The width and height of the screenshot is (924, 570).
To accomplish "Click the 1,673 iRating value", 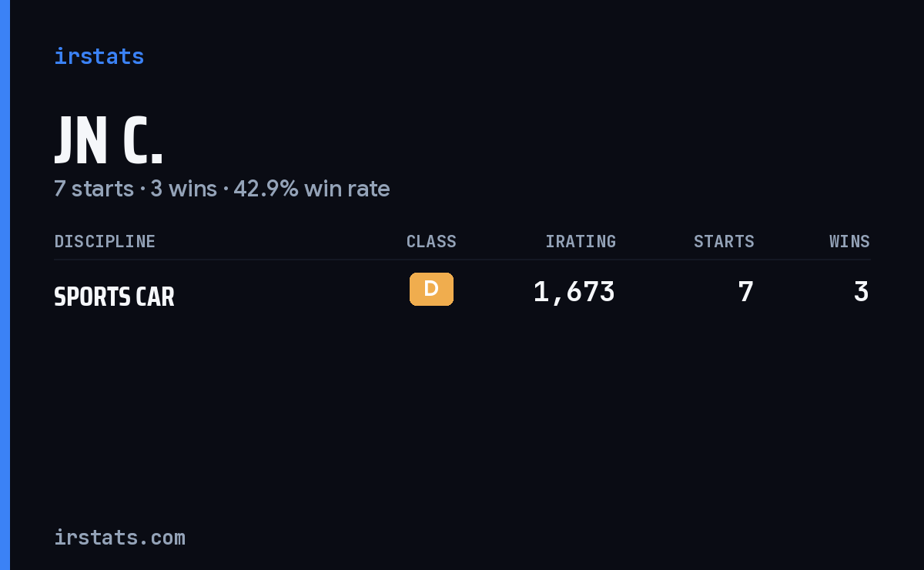I will click(x=574, y=292).
